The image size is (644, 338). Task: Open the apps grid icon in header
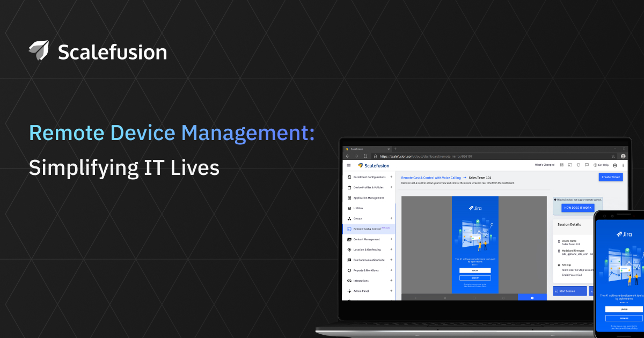[561, 165]
